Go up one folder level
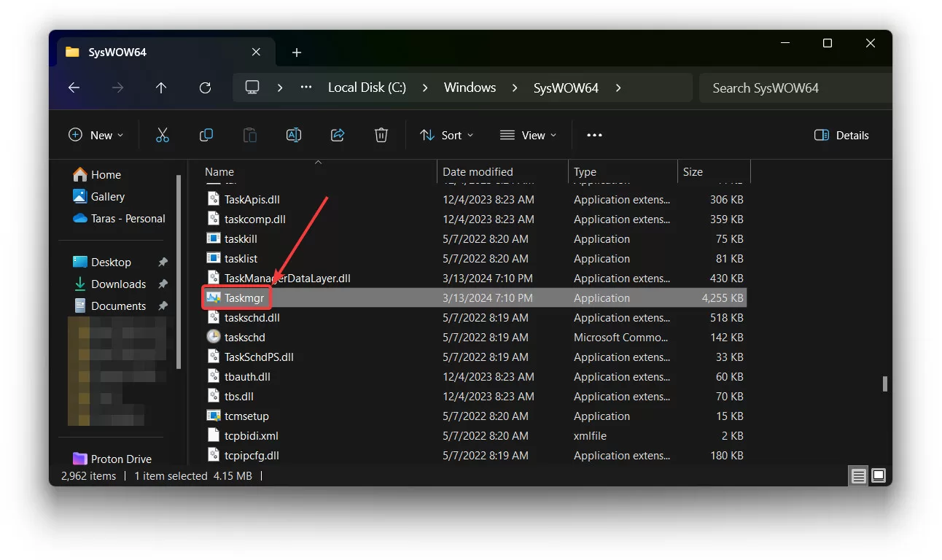942x560 pixels. point(161,87)
